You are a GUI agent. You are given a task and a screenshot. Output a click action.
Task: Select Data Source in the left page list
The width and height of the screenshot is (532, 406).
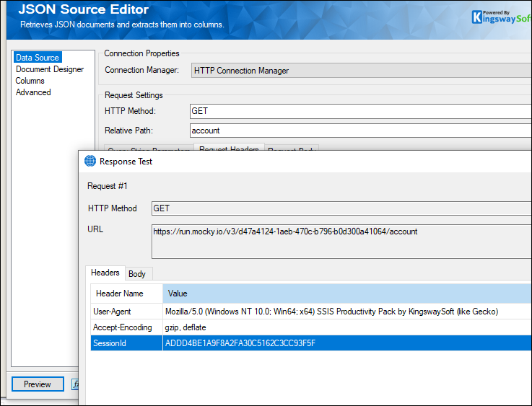pyautogui.click(x=38, y=57)
